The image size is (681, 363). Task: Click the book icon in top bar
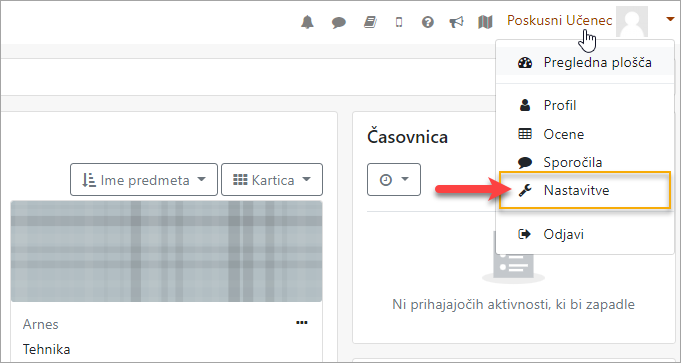pyautogui.click(x=370, y=22)
